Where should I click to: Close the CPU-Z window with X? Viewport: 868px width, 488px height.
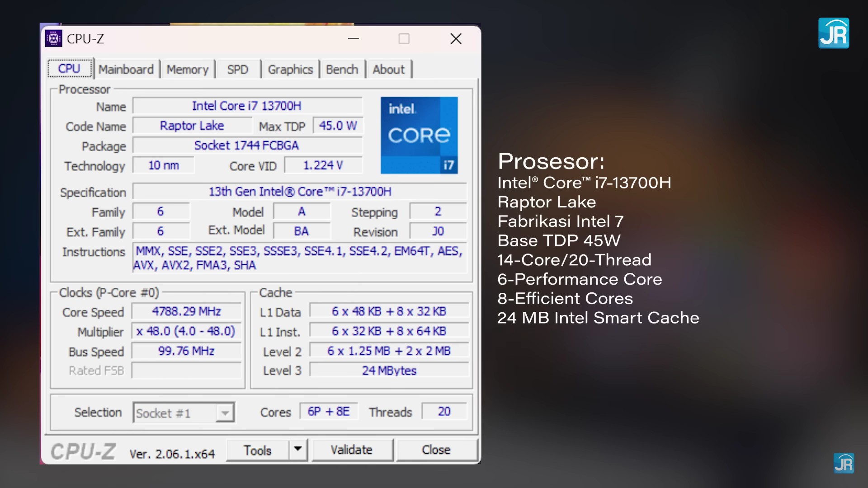pos(456,39)
